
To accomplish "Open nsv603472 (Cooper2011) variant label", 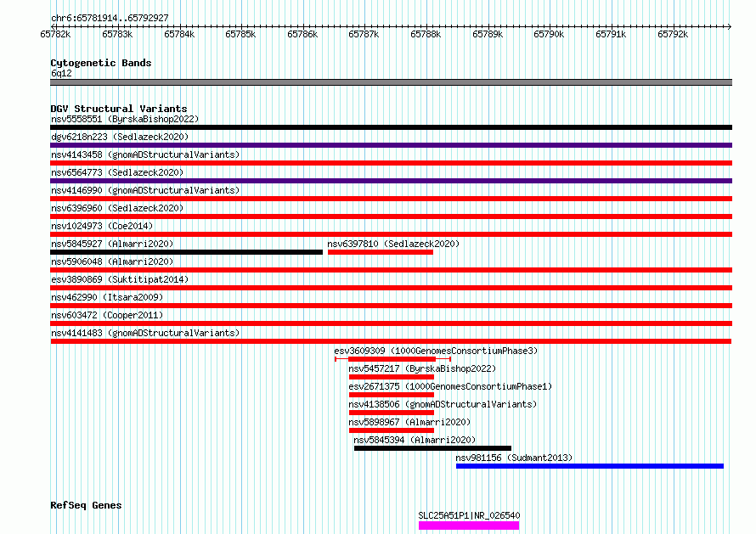I will pyautogui.click(x=107, y=315).
